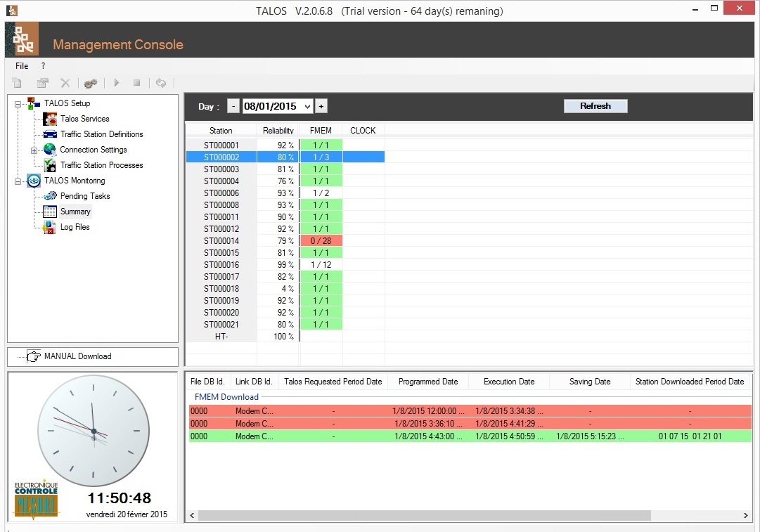Click horizontal scrollbar right arrow
The height and width of the screenshot is (532, 760).
coord(745,516)
